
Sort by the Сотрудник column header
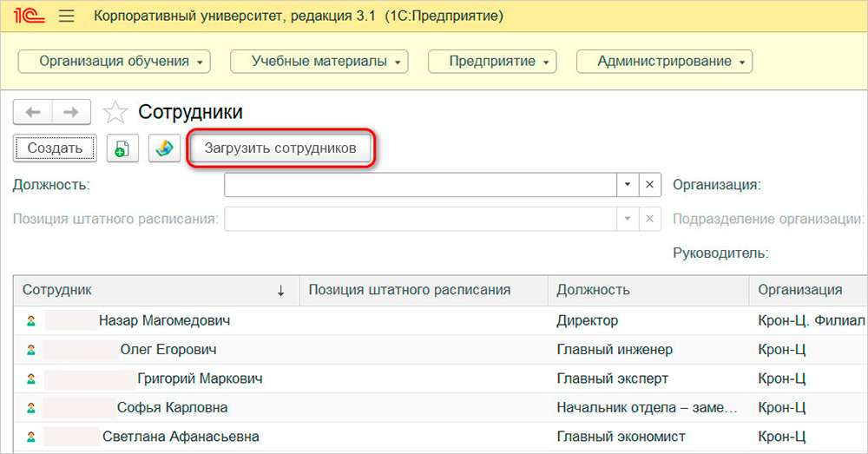[x=156, y=290]
